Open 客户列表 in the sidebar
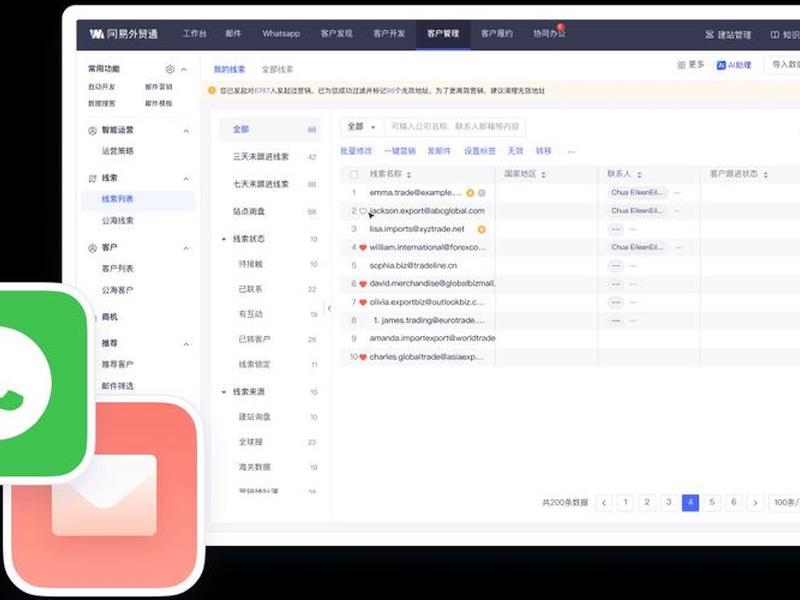The height and width of the screenshot is (600, 800). (x=117, y=269)
